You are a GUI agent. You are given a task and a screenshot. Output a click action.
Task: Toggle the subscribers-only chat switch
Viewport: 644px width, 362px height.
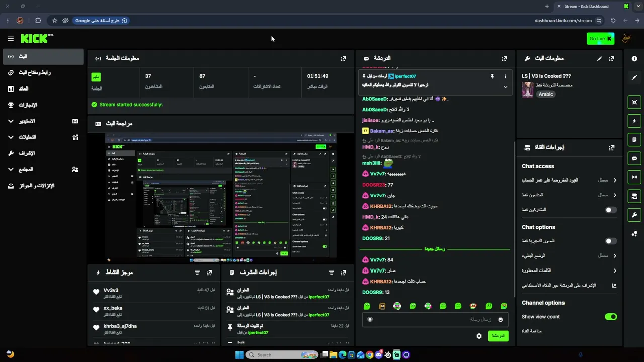[x=610, y=210]
